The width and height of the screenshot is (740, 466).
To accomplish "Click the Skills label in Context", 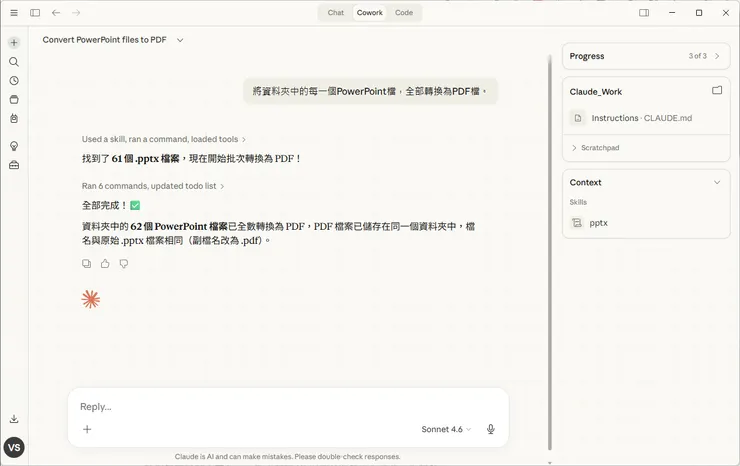I will coord(578,202).
